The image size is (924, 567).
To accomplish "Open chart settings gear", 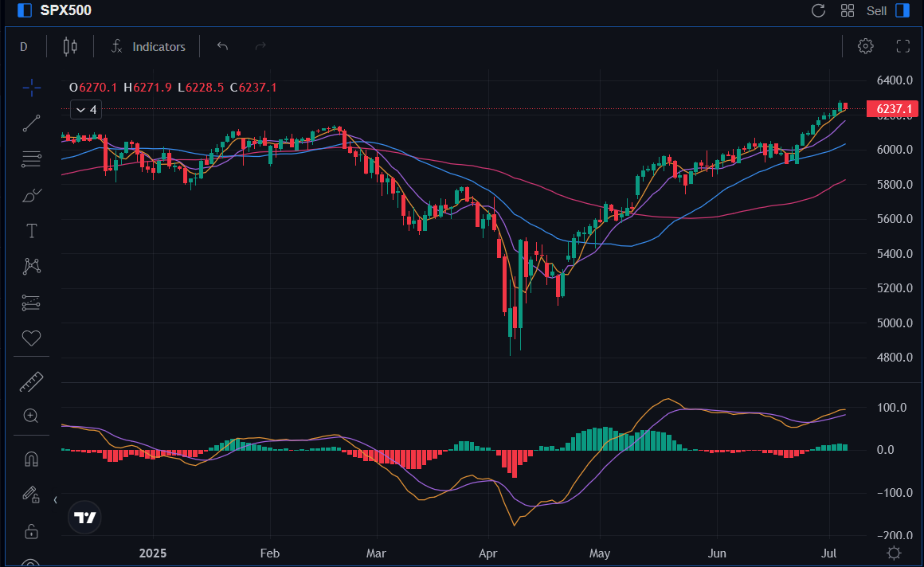I will [x=865, y=46].
